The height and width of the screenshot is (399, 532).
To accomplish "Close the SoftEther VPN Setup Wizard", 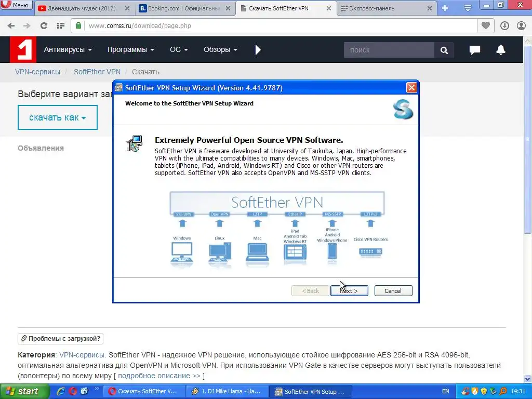I will [x=411, y=88].
